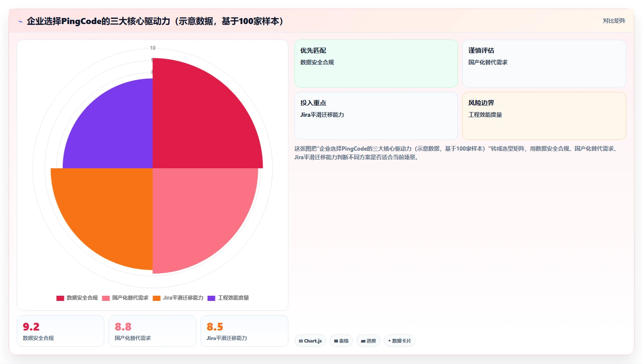Click the 对比矩阵 label in the header
643x364 pixels.
(614, 21)
